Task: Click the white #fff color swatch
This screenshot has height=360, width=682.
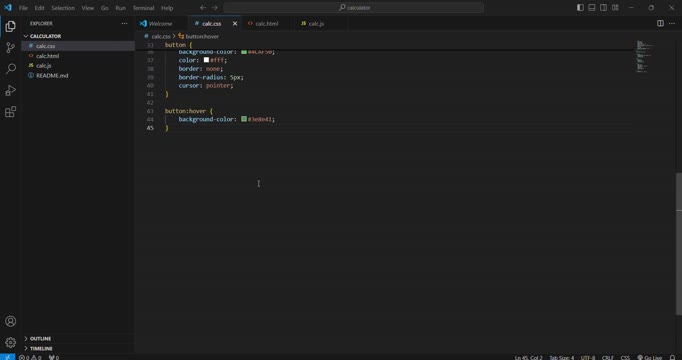Action: (206, 60)
